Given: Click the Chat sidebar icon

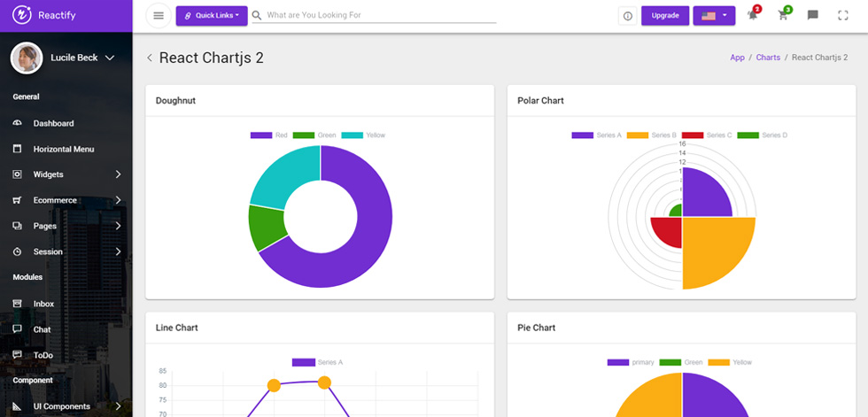Looking at the screenshot, I should click(17, 329).
